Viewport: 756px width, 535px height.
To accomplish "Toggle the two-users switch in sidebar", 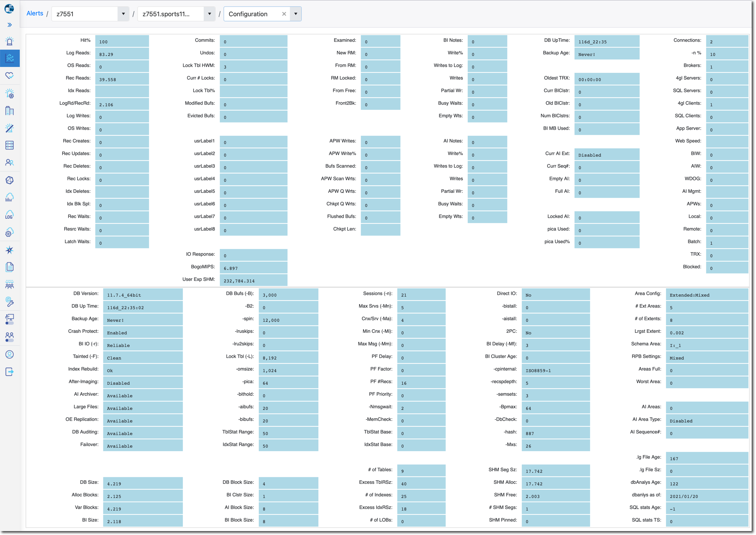I will (9, 337).
